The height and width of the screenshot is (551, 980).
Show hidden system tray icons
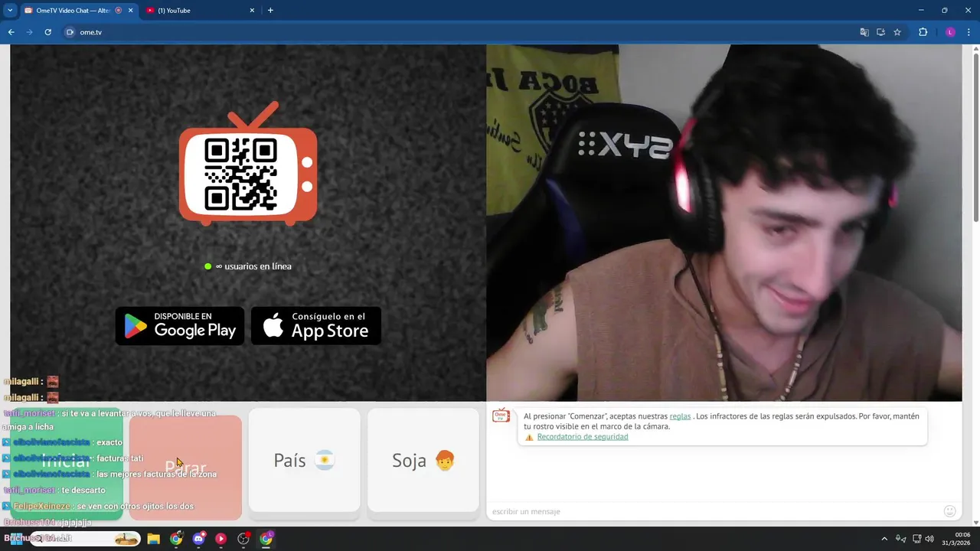coord(884,539)
